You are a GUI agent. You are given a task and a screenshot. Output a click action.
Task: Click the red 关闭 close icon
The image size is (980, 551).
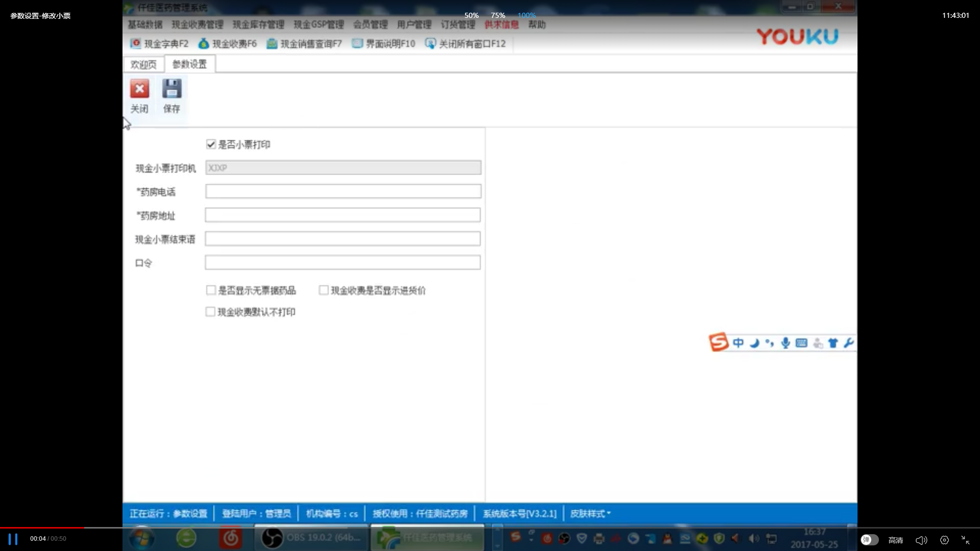pos(139,89)
